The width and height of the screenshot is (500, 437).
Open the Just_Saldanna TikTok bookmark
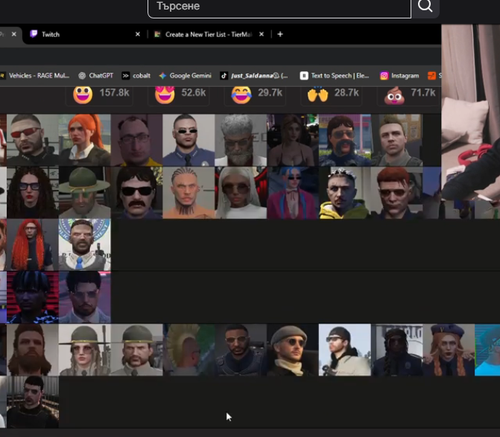[x=254, y=76]
